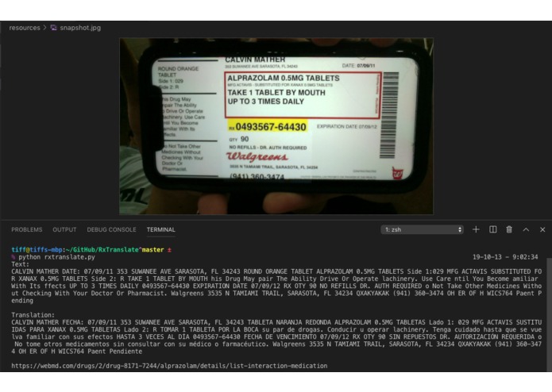Click the snapshot.jpg breadcrumb

80,28
